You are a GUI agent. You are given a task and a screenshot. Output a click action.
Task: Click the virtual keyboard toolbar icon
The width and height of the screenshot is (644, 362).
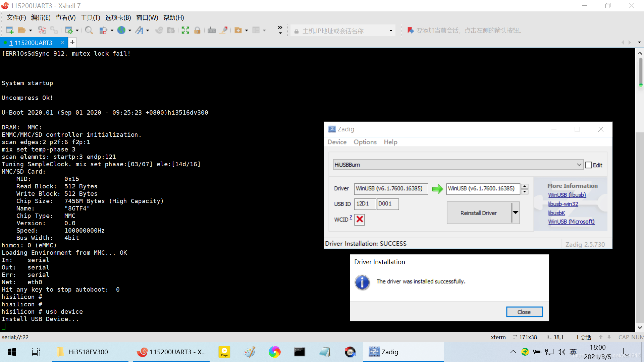[212, 31]
